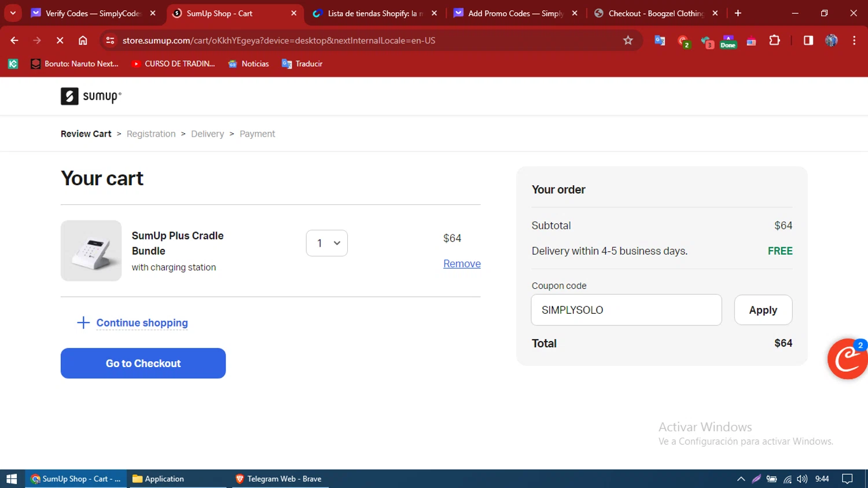This screenshot has width=868, height=488.
Task: Click the Delivery breadcrumb step
Action: click(x=207, y=134)
